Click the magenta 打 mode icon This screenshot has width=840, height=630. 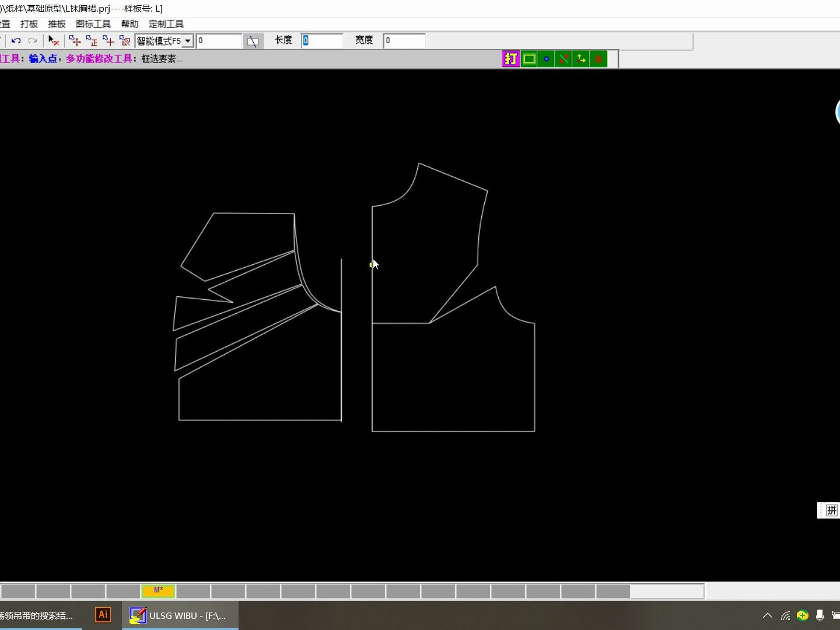point(511,59)
